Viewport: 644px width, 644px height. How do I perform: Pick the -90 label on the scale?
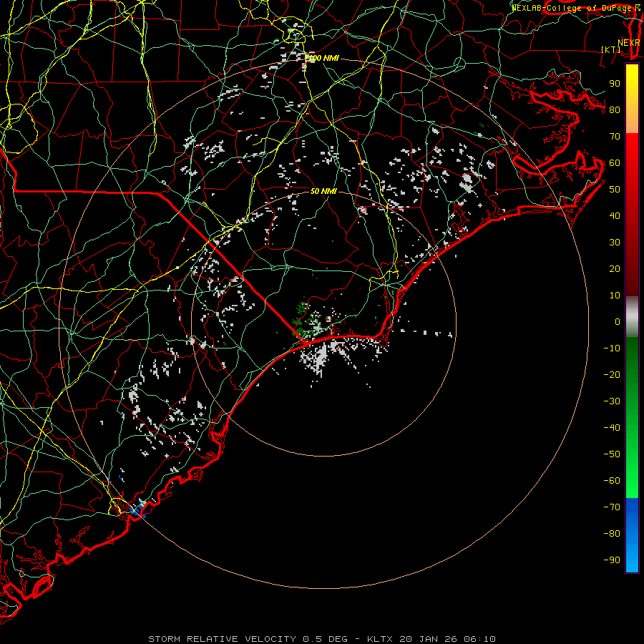612,560
